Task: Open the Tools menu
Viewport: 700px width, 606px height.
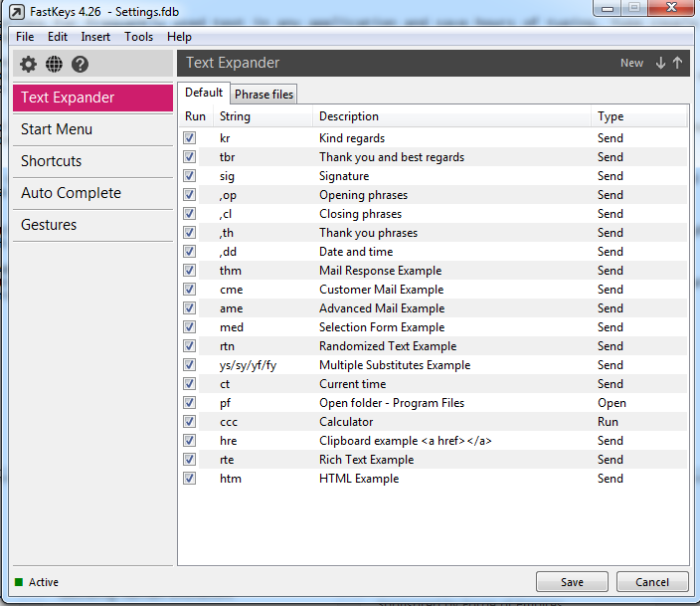Action: point(139,37)
